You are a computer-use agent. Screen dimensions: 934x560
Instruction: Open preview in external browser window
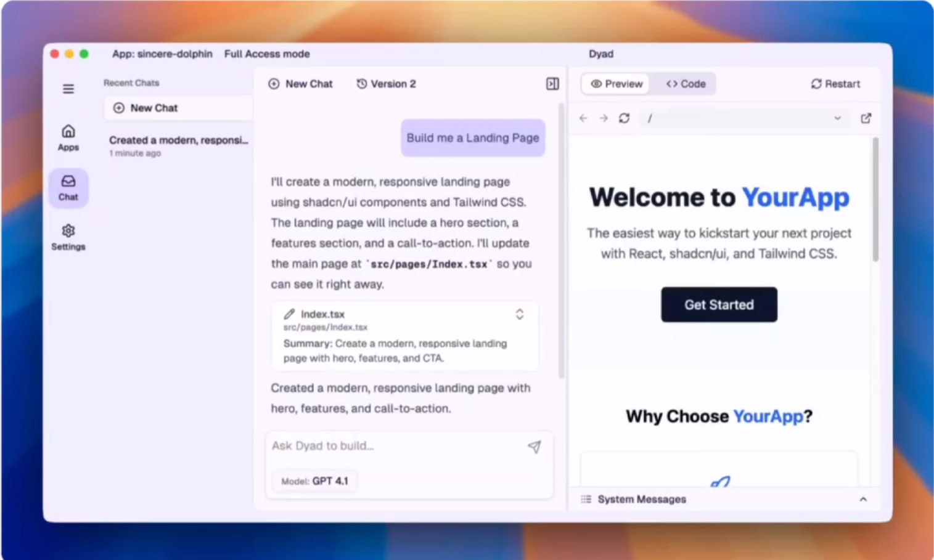pos(866,118)
